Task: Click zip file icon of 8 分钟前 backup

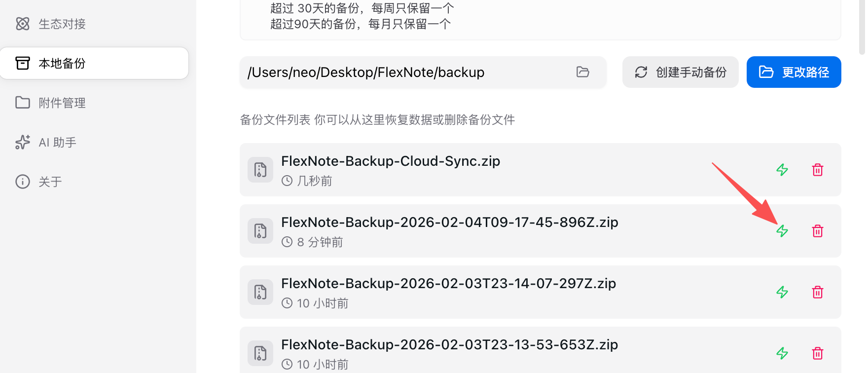Action: tap(260, 231)
